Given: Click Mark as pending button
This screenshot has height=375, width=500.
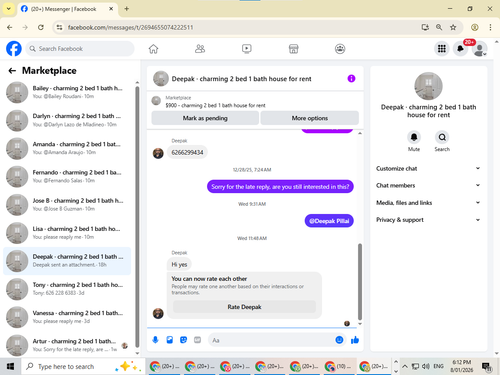Looking at the screenshot, I should tap(205, 118).
